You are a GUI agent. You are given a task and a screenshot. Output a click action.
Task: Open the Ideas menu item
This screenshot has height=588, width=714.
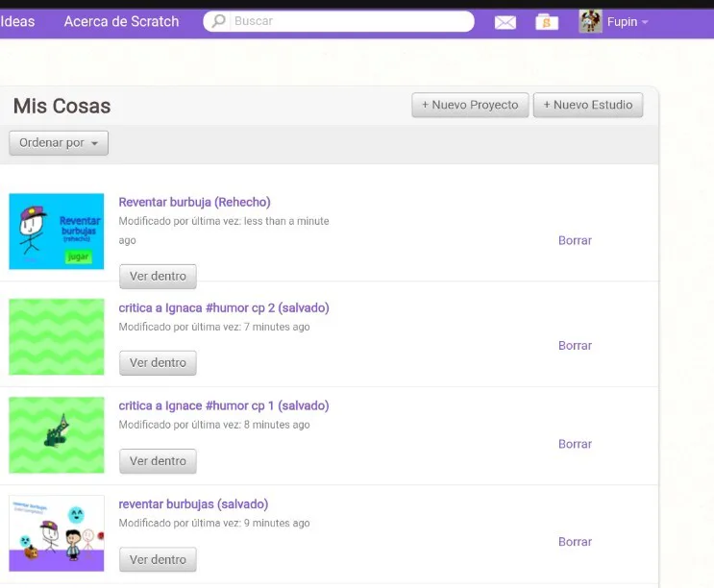pos(17,21)
